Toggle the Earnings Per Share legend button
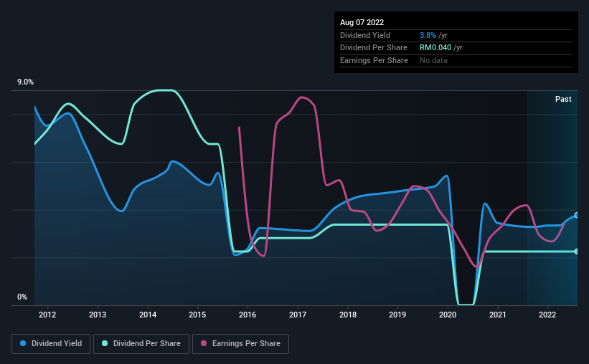The width and height of the screenshot is (589, 364). tap(240, 344)
